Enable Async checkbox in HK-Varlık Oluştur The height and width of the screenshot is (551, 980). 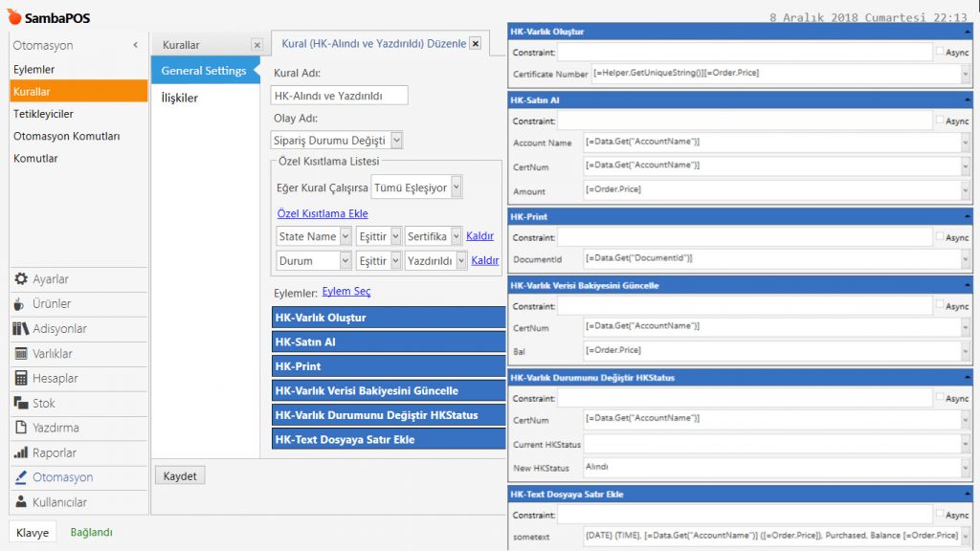(940, 52)
